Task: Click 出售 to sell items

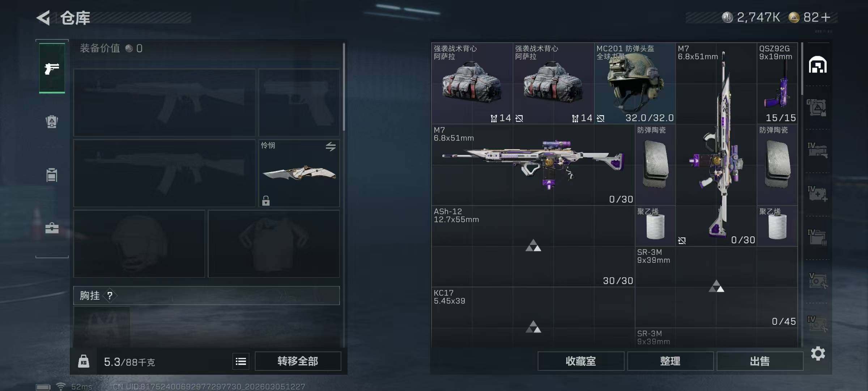Action: click(760, 361)
